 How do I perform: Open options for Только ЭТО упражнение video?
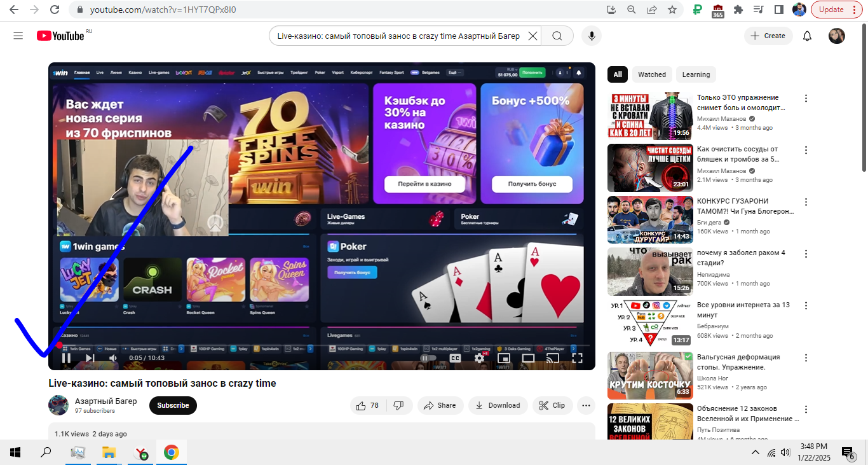[x=806, y=99]
